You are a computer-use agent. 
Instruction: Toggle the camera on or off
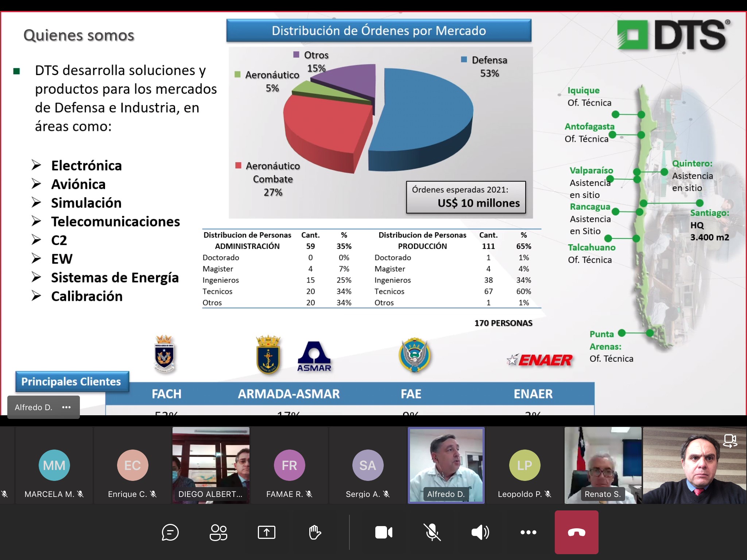click(x=384, y=532)
